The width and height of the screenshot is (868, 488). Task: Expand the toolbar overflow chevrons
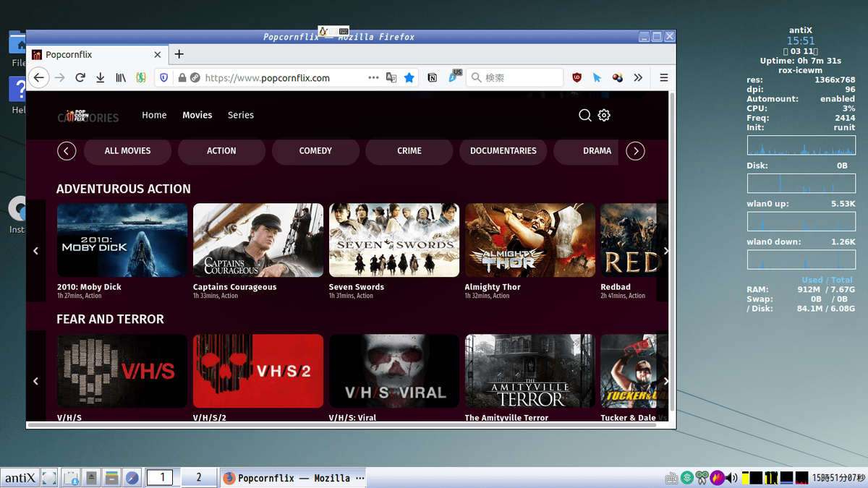coord(638,77)
